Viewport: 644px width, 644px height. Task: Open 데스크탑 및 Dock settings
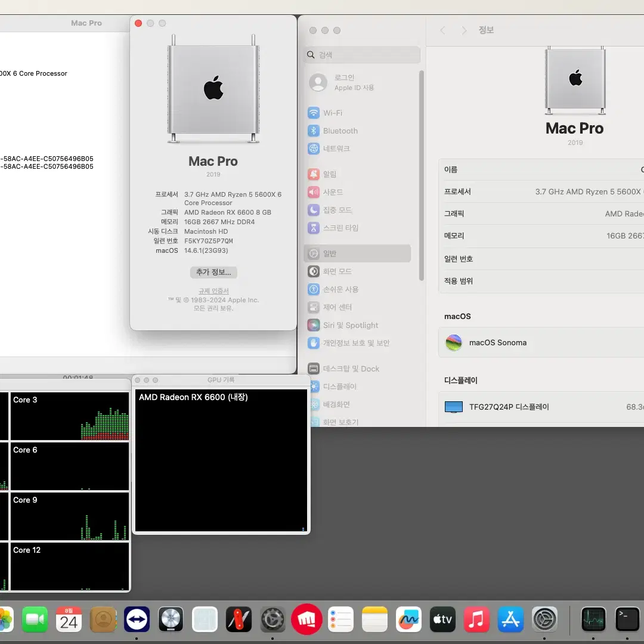[357, 369]
